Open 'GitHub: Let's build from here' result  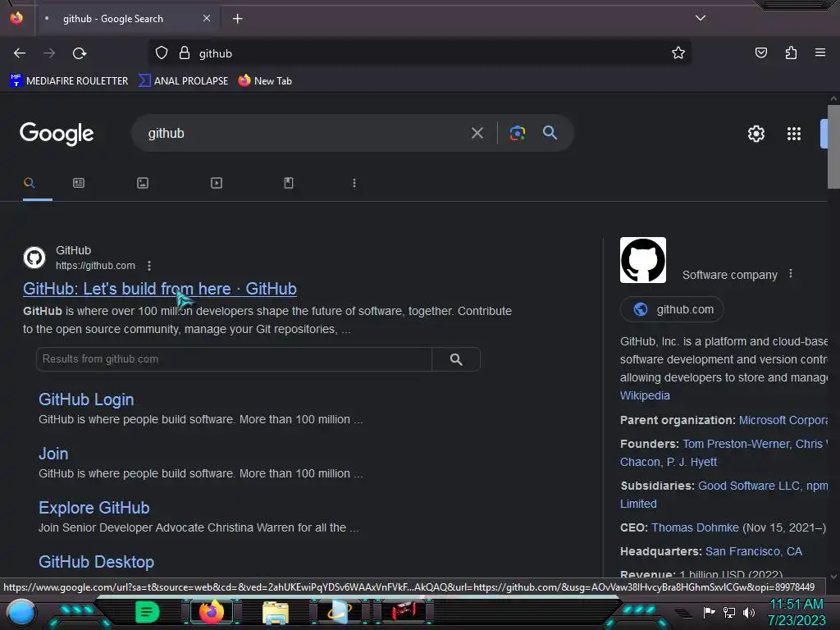click(160, 289)
